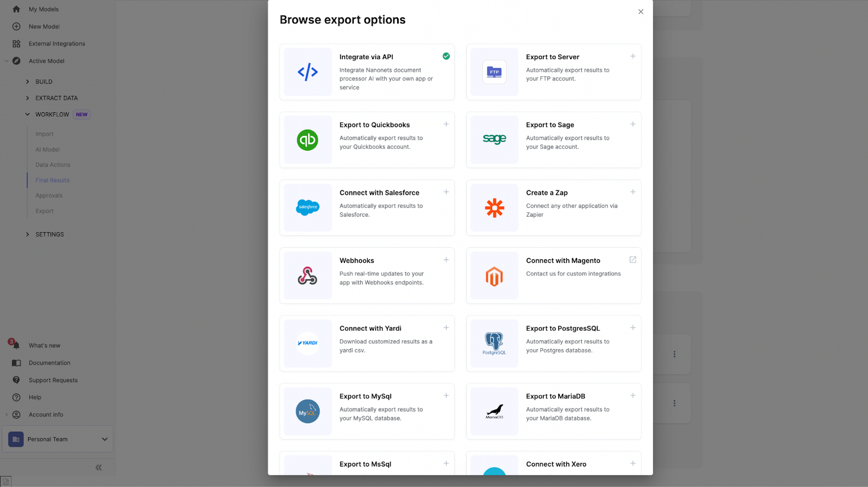Collapse the WORKFLOW section
The height and width of the screenshot is (487, 868).
pos(28,114)
